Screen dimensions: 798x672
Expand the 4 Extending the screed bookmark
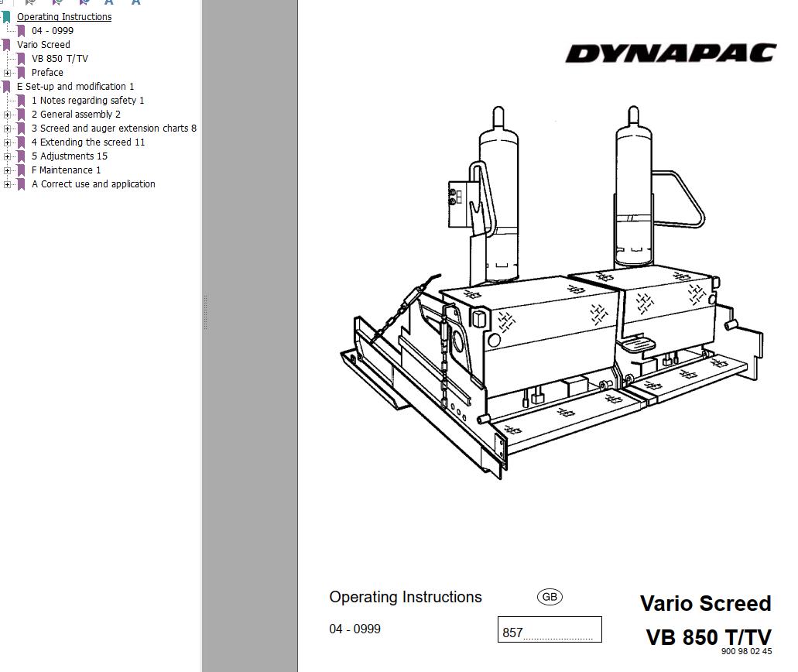[7, 142]
